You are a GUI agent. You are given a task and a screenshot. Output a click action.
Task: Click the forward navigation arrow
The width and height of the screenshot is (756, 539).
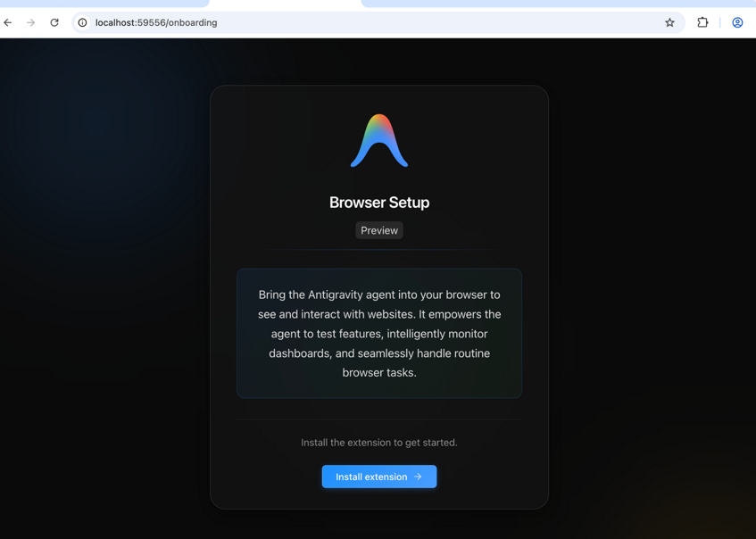31,22
